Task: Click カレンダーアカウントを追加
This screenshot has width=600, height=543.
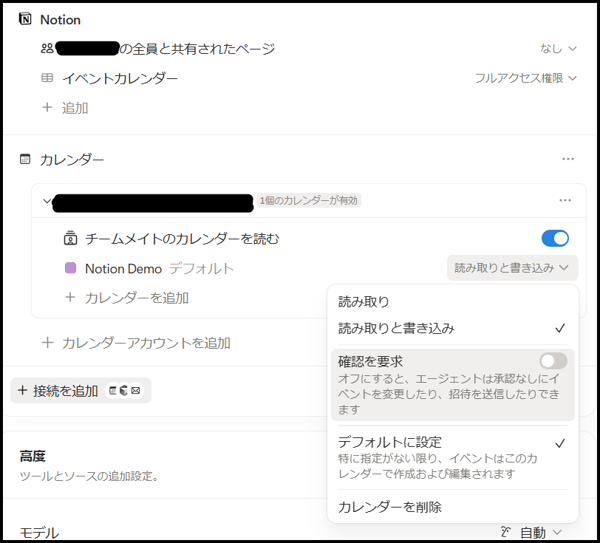Action: click(146, 343)
